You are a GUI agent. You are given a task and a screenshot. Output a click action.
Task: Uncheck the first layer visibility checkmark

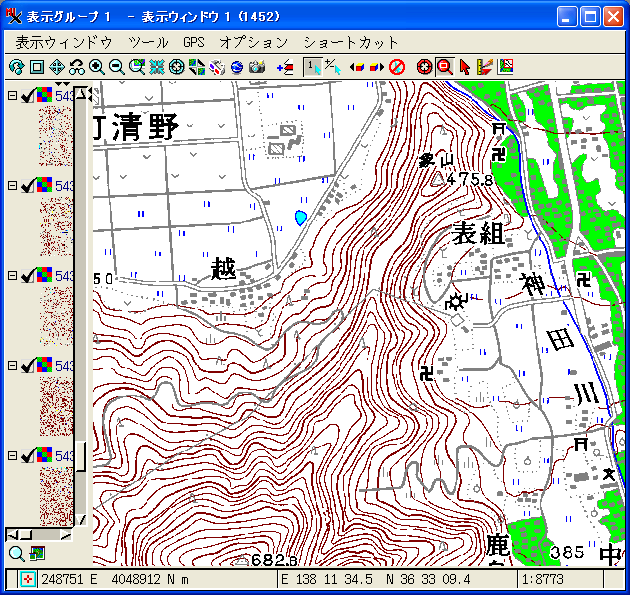28,96
